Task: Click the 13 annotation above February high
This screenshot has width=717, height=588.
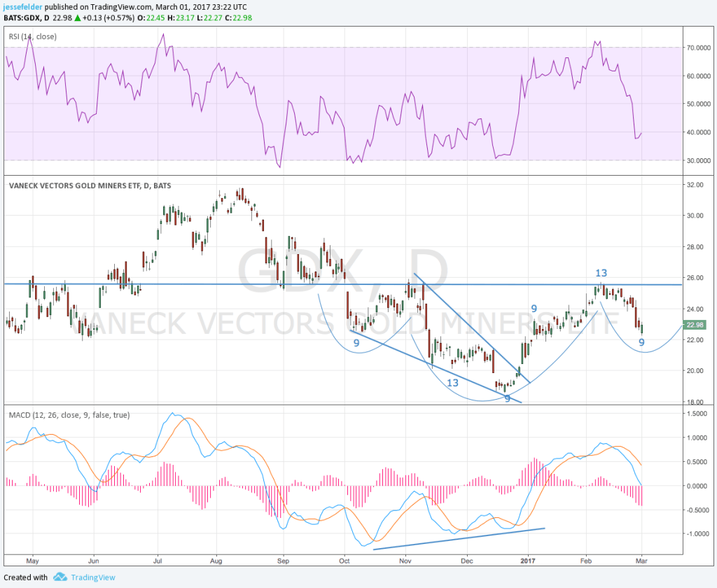Action: [x=601, y=273]
